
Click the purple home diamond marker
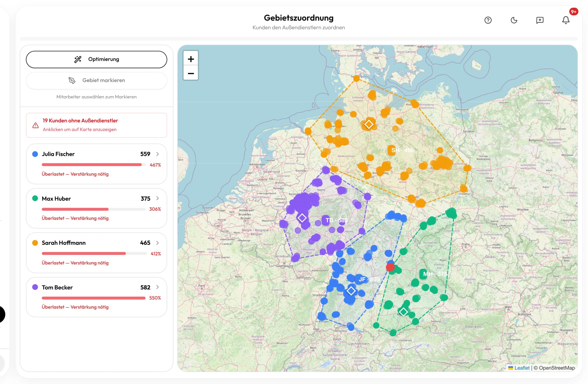point(302,218)
